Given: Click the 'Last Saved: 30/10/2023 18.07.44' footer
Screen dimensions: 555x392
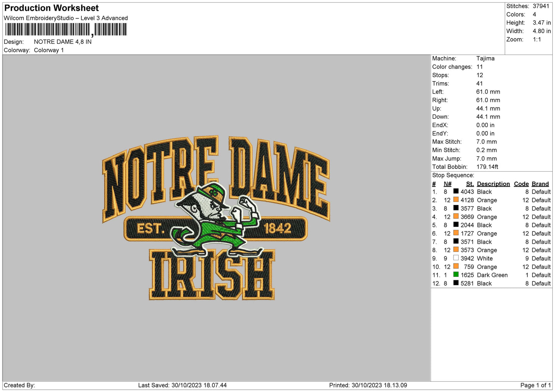Looking at the screenshot, I should pos(182,385).
